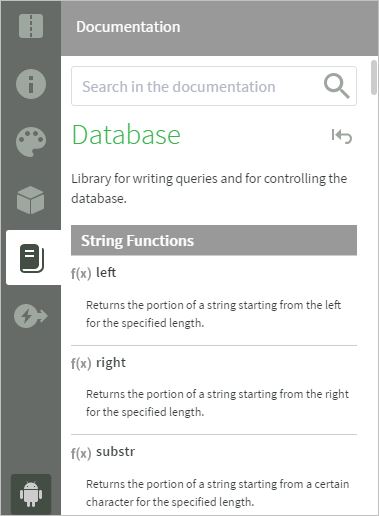The width and height of the screenshot is (379, 516).
Task: Click the f(x) icon next to substr
Action: tap(81, 453)
